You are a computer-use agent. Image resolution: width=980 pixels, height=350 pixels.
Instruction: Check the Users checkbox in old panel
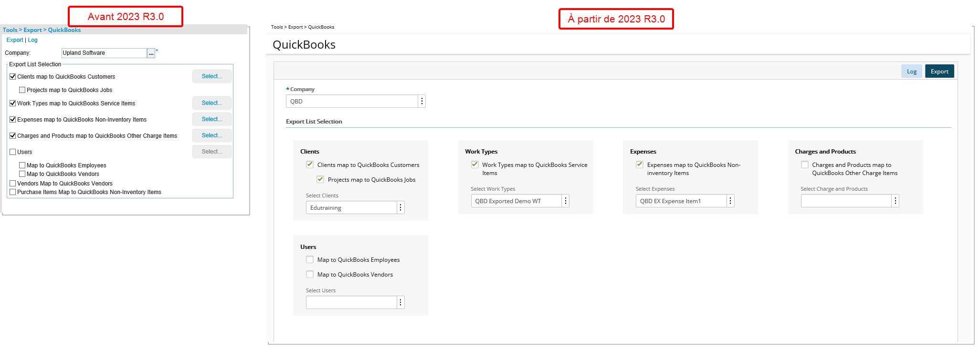click(x=13, y=152)
